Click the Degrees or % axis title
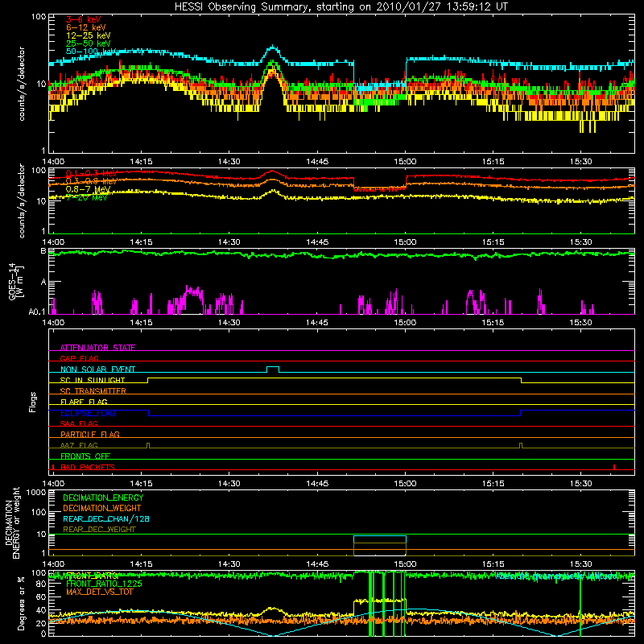This screenshot has width=644, height=644. click(x=21, y=604)
